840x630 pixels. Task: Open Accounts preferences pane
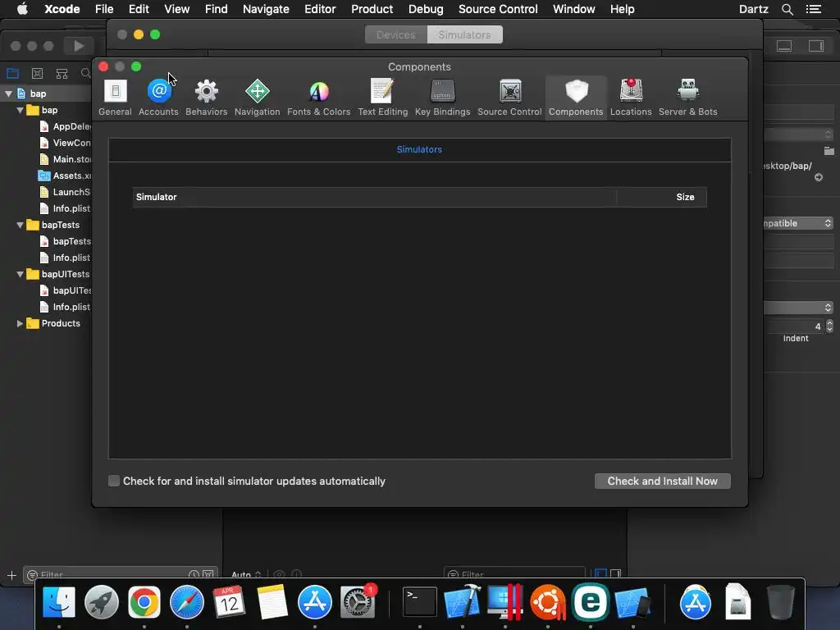coord(158,98)
